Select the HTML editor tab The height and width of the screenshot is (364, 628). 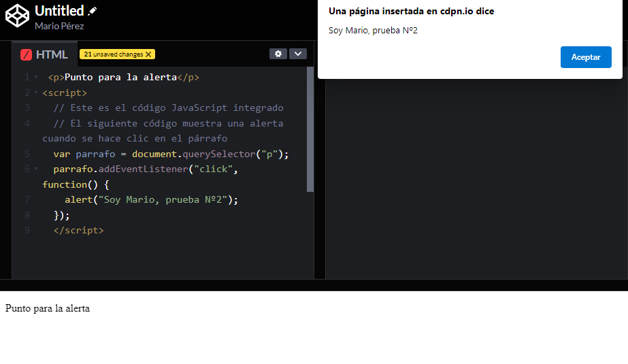point(44,54)
